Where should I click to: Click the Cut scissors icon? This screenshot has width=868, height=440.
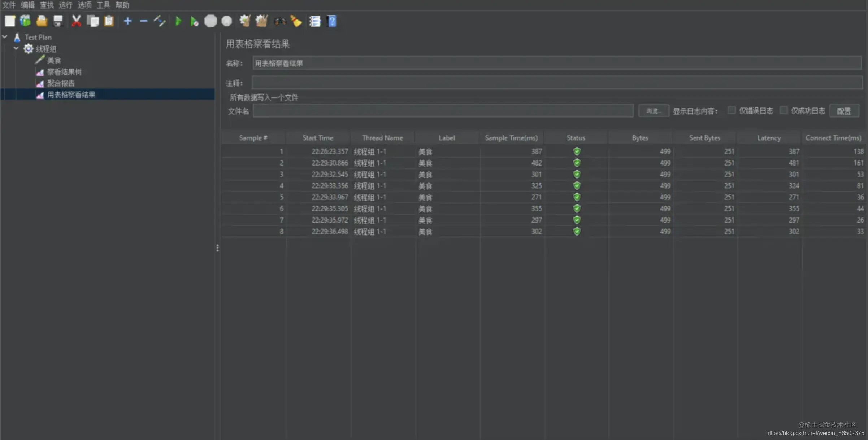pyautogui.click(x=76, y=21)
